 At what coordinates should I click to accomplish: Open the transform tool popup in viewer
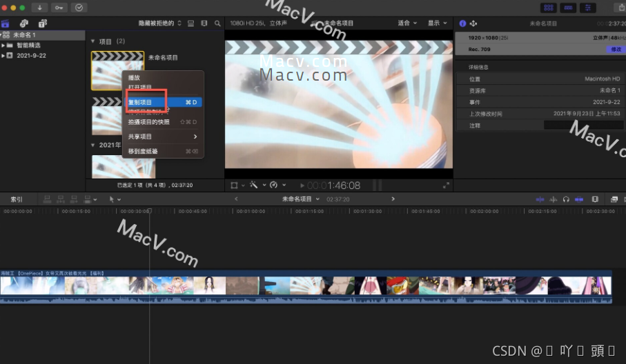[237, 185]
